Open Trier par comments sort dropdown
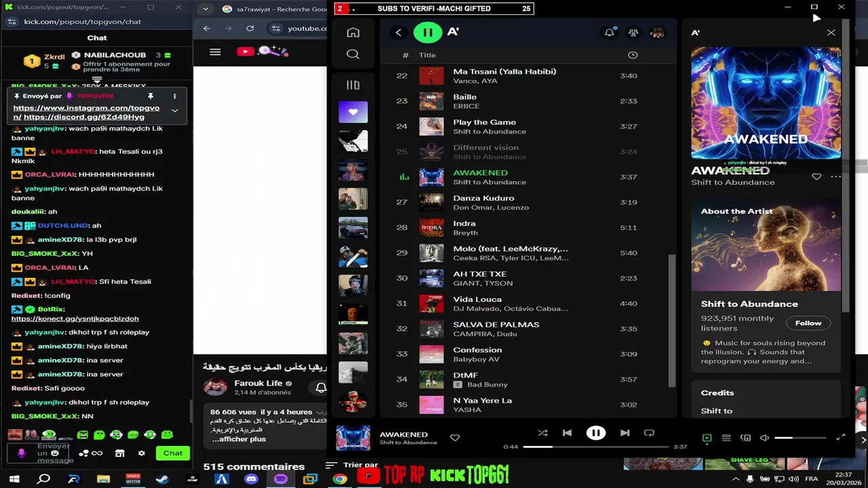This screenshot has width=868, height=488. 352,465
